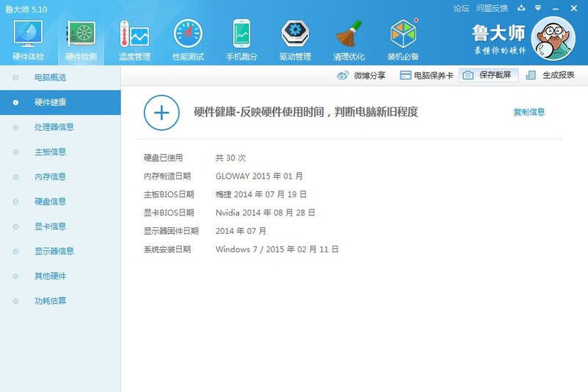
Task: Click the bullet beside 显卡信息
Action: [15, 227]
